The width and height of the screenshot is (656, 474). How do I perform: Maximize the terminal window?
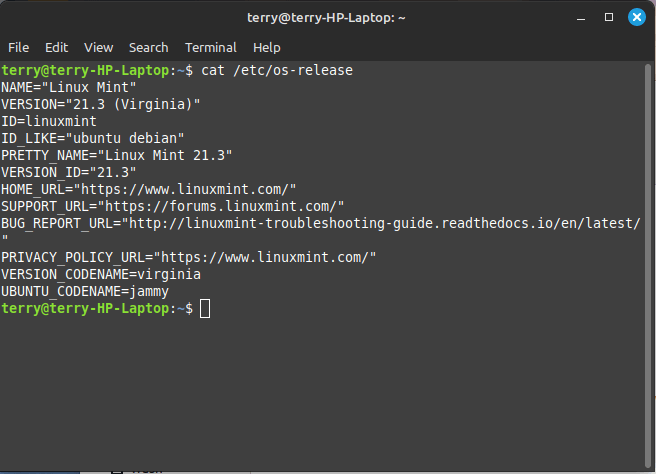point(609,17)
